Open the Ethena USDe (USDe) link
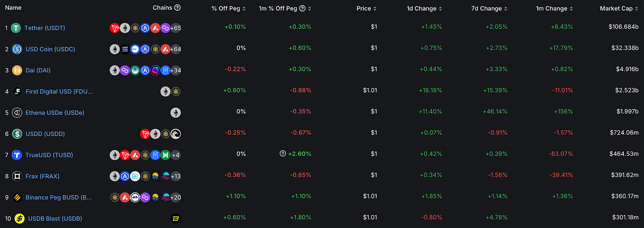This screenshot has height=228, width=644. pos(55,113)
